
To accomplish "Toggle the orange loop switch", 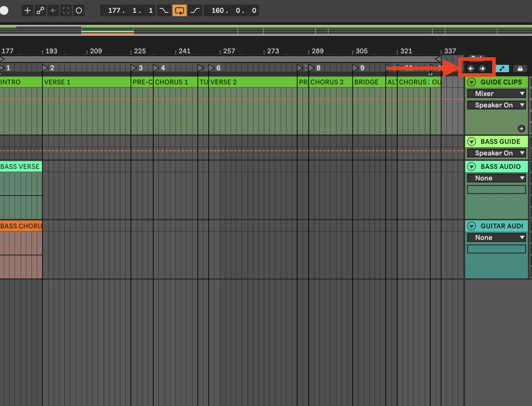I will coord(180,11).
